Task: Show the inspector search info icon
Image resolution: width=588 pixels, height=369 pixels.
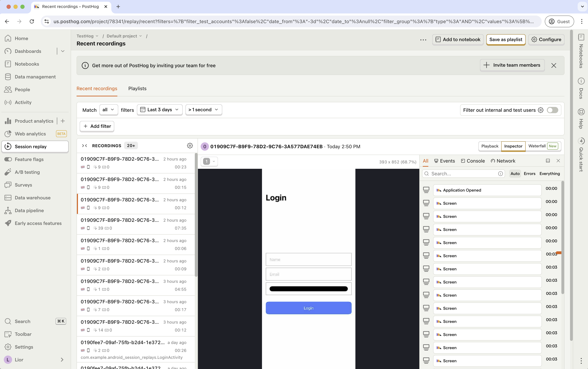Action: tap(500, 173)
